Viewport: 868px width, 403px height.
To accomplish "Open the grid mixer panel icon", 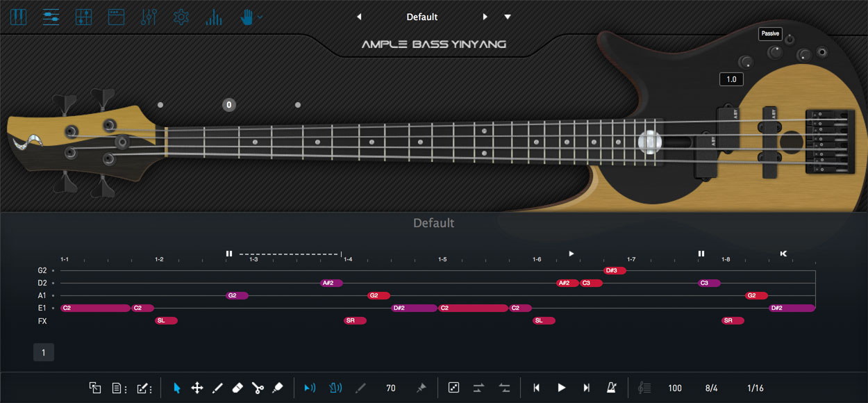I will point(83,17).
